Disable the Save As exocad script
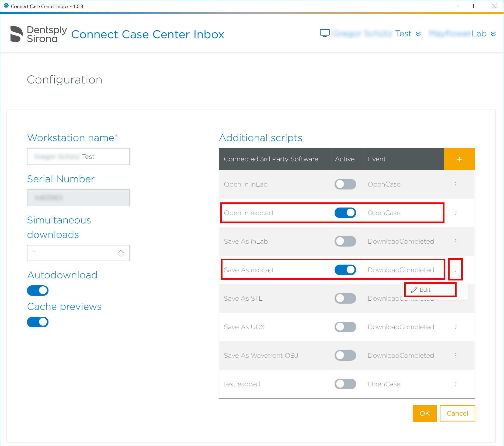504x446 pixels. click(x=345, y=270)
